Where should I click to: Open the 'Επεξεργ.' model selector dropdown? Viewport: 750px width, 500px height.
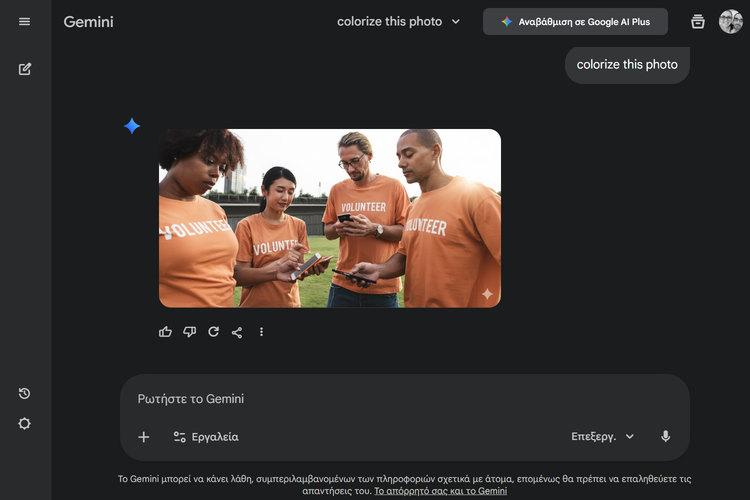(x=603, y=437)
